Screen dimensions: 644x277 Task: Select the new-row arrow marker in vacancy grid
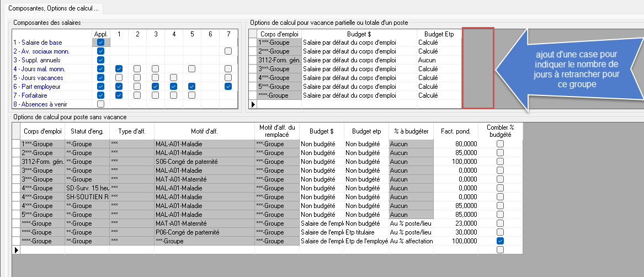tap(253, 104)
